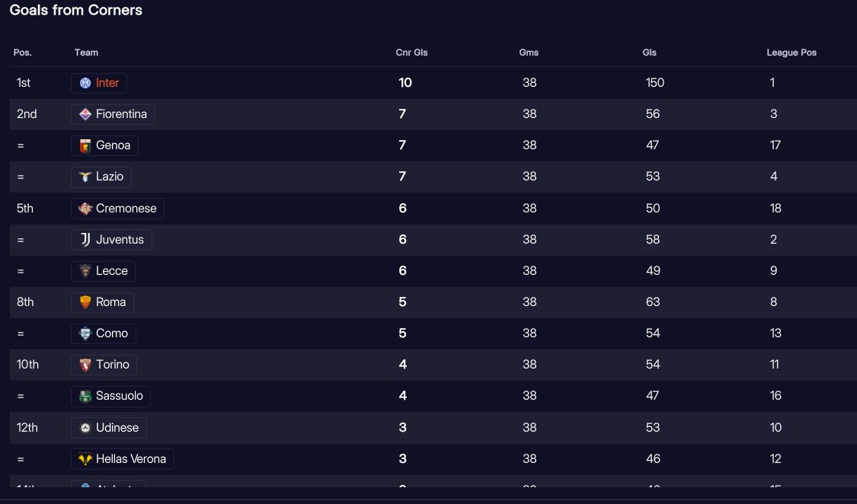Click Inter's corner goals value 10
857x504 pixels.
405,83
